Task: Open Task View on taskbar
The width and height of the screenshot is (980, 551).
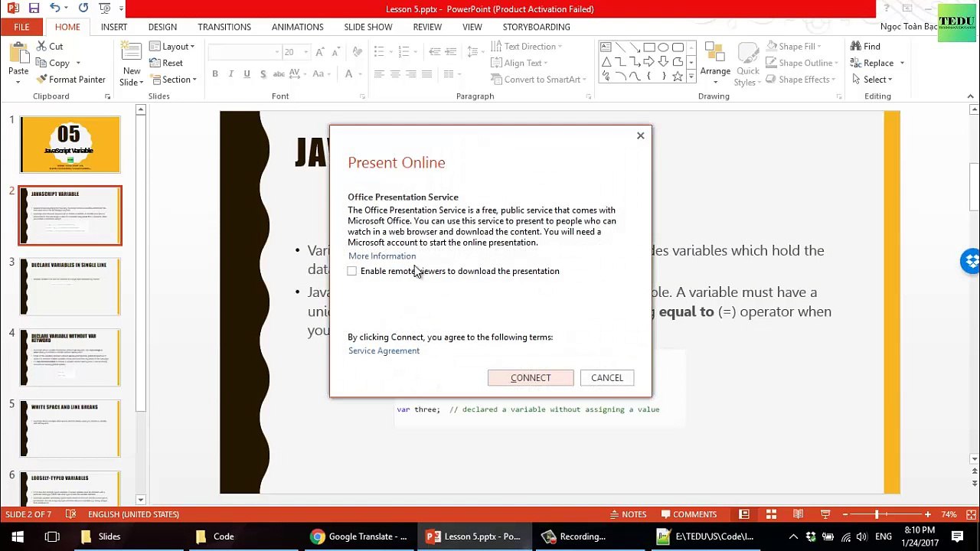Action: point(52,536)
